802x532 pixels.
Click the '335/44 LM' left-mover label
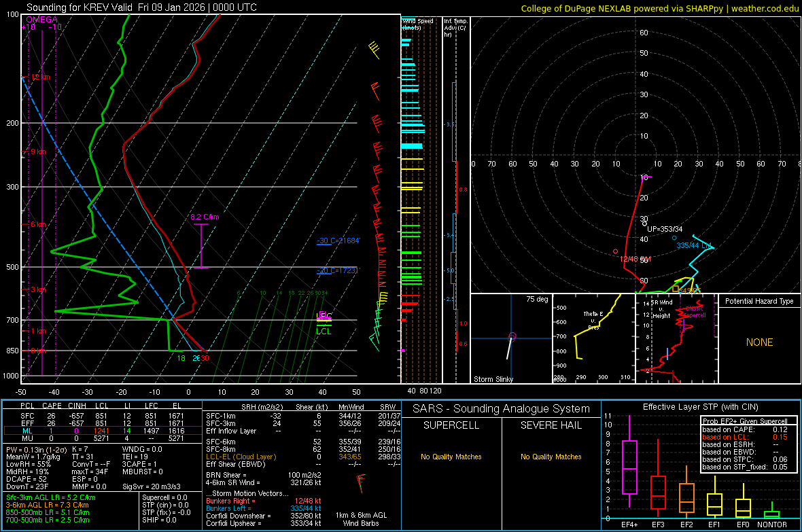(x=694, y=245)
